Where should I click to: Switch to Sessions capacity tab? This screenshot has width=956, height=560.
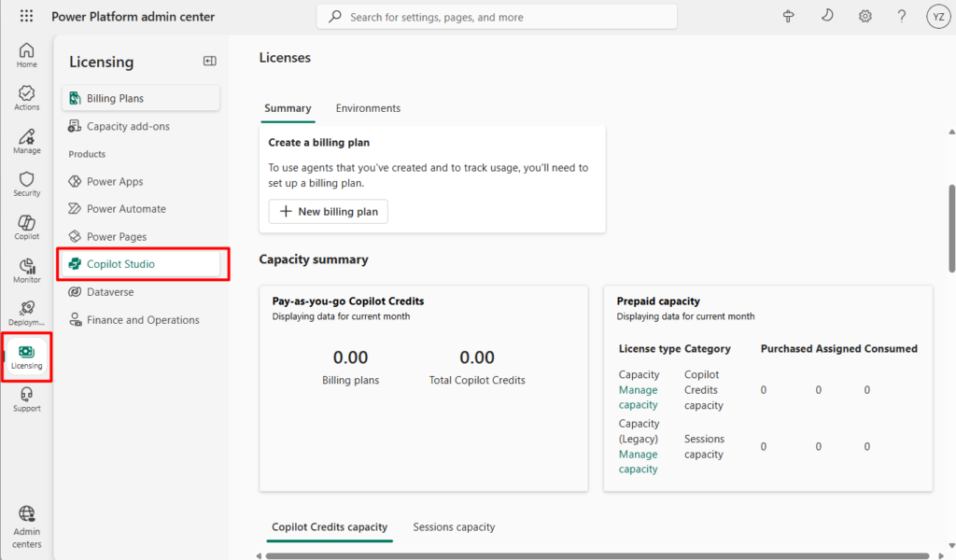(454, 527)
